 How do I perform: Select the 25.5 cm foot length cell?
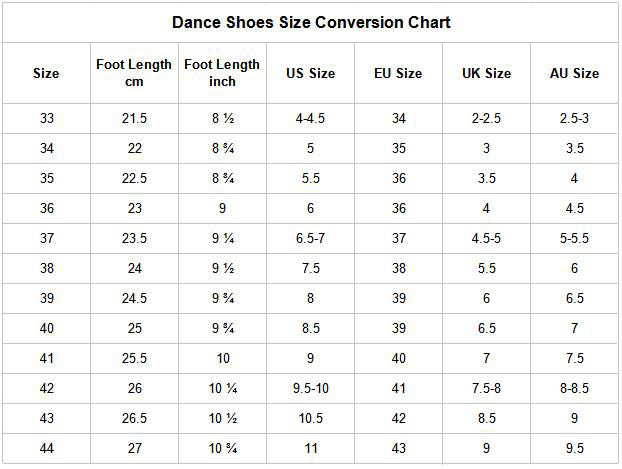point(134,359)
